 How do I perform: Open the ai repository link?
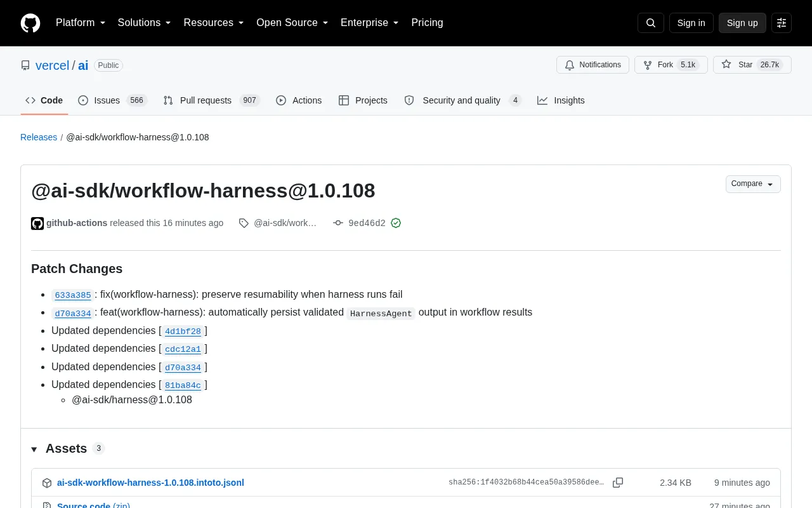pos(83,65)
